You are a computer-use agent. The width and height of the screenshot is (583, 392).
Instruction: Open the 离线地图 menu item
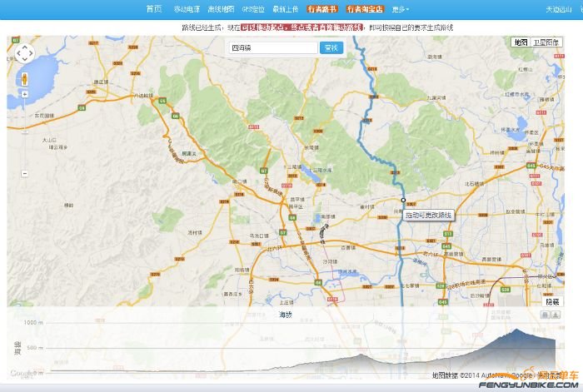tap(221, 9)
